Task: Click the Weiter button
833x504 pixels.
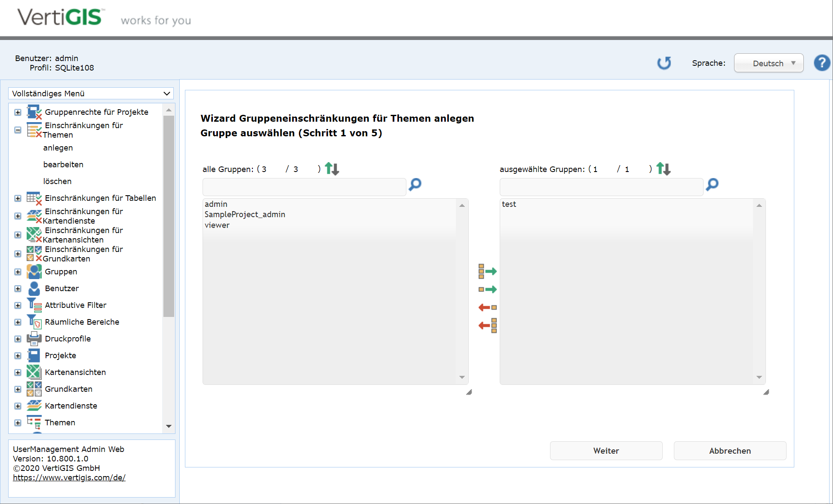Action: [606, 451]
